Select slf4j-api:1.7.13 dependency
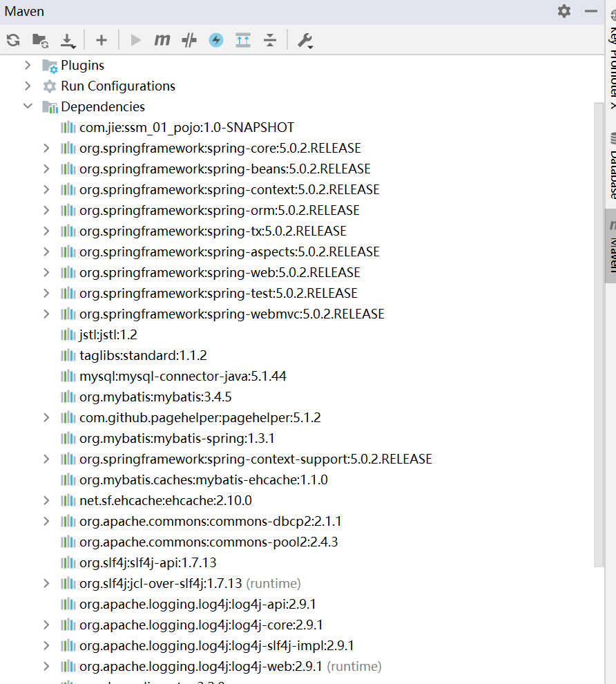This screenshot has height=684, width=616. click(x=148, y=562)
